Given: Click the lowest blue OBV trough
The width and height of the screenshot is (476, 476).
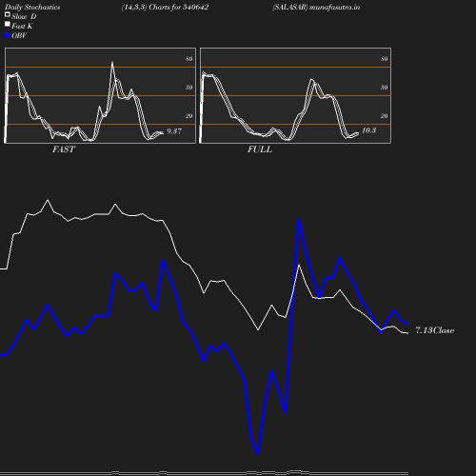Looking at the screenshot, I should tap(258, 454).
